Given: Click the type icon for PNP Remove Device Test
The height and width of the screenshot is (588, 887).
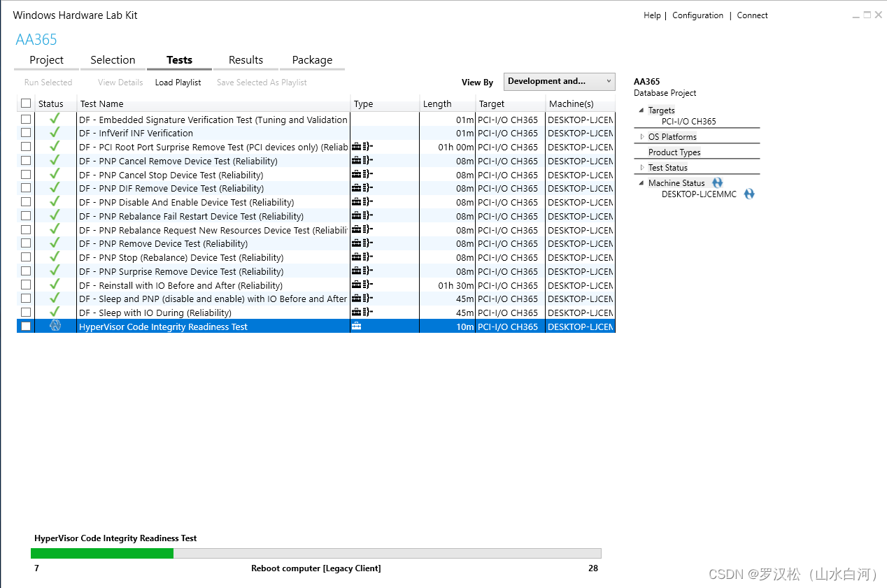Looking at the screenshot, I should click(x=362, y=243).
